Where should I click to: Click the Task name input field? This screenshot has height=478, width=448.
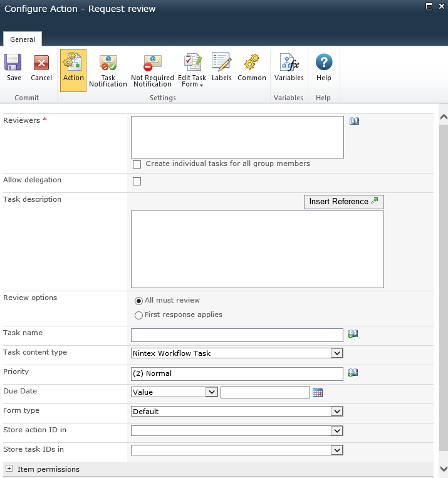click(237, 335)
